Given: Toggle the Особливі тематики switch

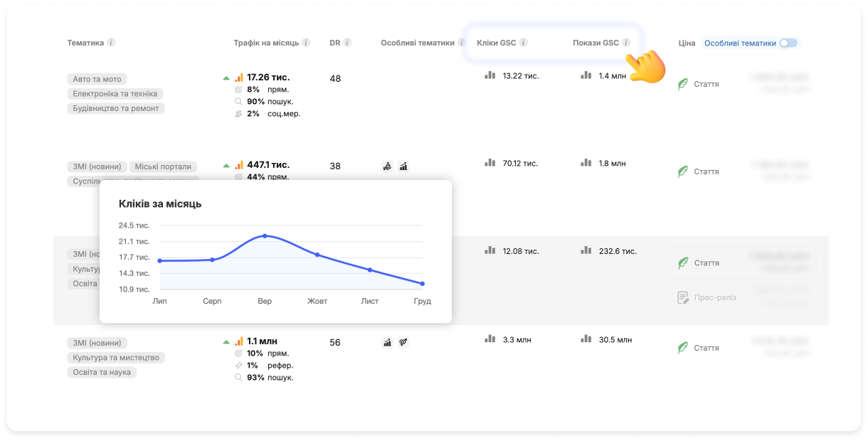Looking at the screenshot, I should 788,43.
